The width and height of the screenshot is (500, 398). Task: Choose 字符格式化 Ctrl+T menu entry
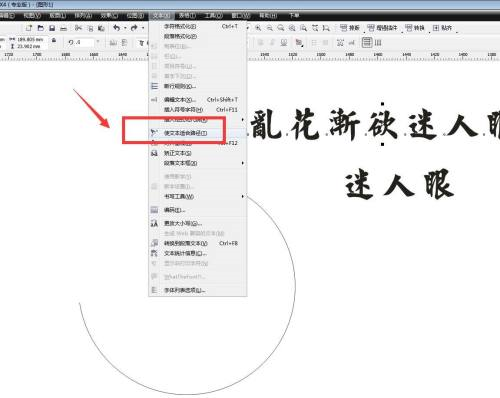coord(198,26)
